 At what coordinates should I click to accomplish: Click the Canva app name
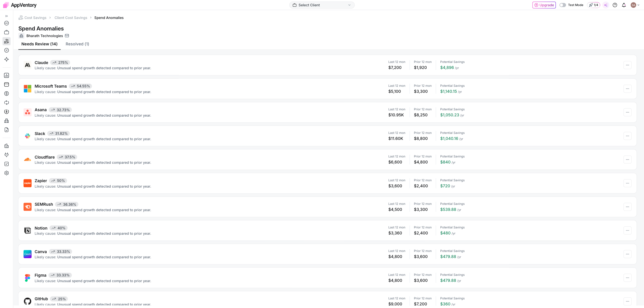[41, 252]
